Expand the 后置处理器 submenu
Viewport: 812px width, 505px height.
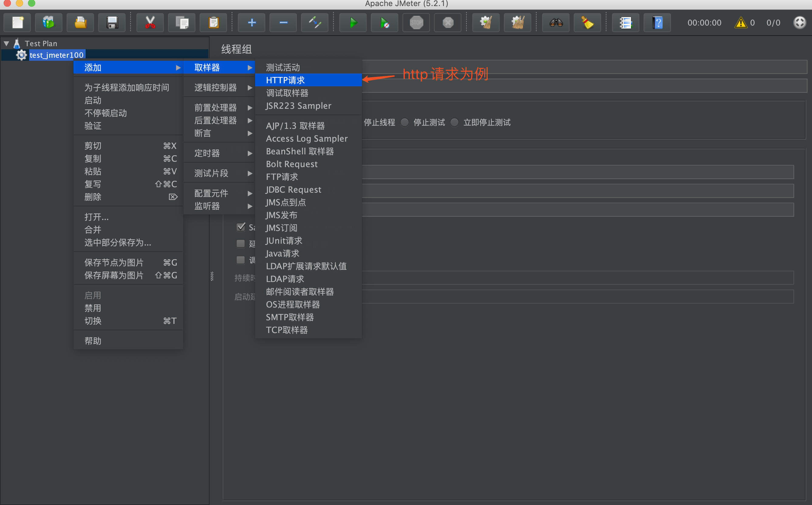(x=219, y=120)
